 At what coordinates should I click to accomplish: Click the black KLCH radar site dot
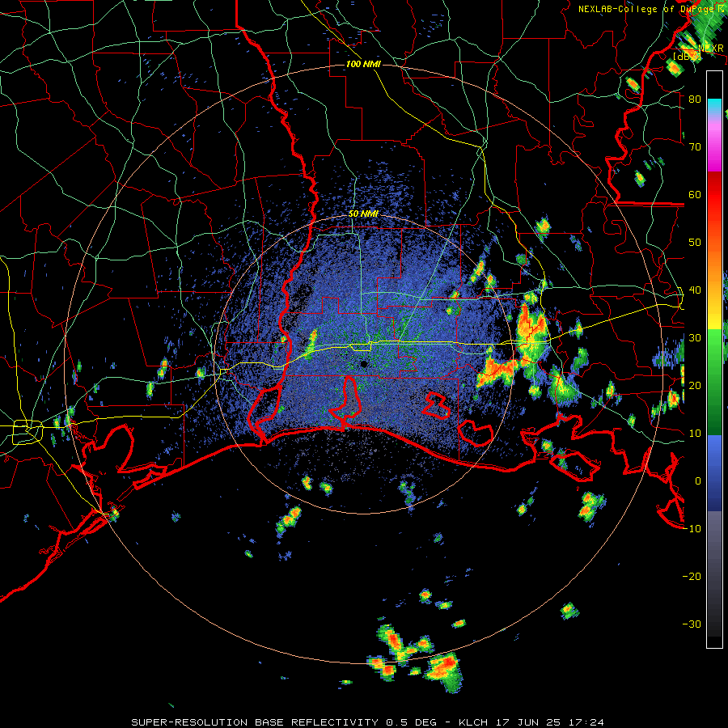(364, 364)
